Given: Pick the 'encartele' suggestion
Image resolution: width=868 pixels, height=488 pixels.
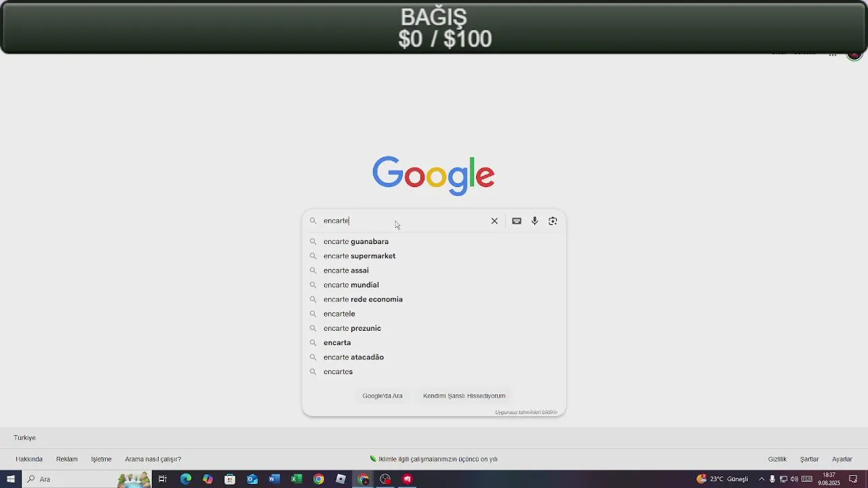Looking at the screenshot, I should tap(434, 314).
